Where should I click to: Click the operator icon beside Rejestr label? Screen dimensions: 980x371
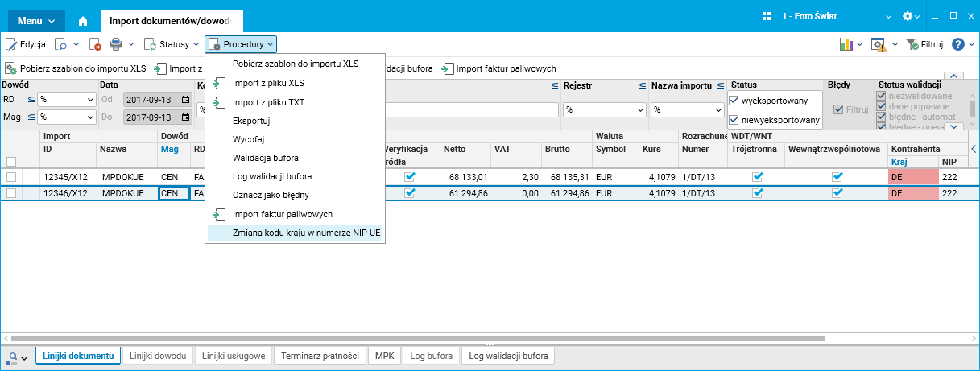643,85
